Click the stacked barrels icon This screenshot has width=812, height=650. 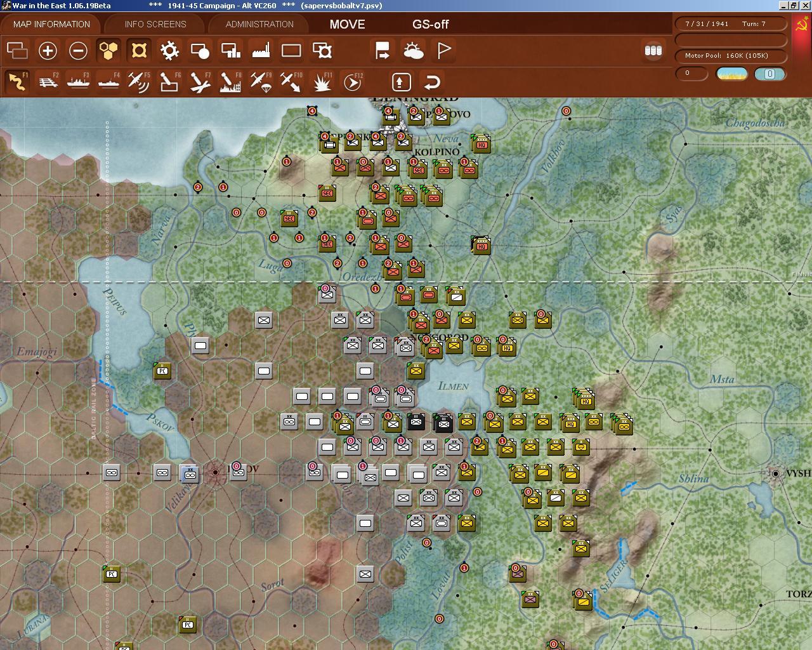click(x=653, y=50)
